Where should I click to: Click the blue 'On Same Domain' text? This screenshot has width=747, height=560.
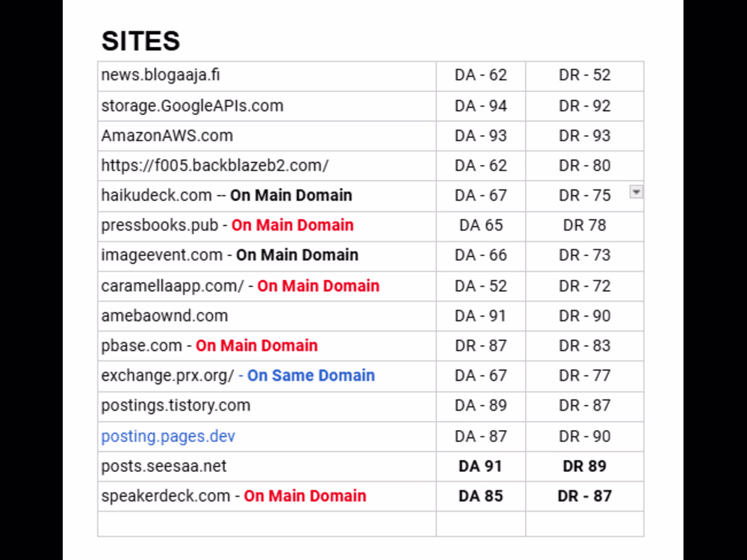[311, 376]
